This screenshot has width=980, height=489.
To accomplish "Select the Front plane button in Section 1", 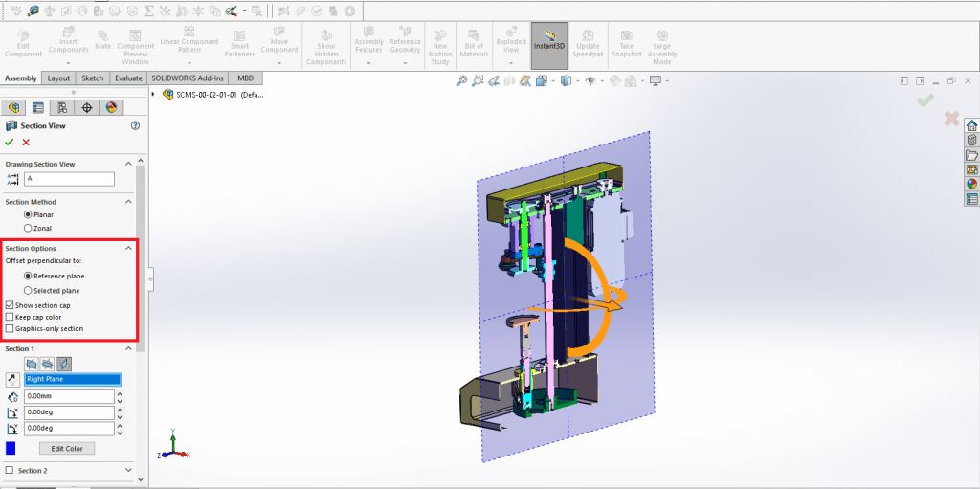I will (x=32, y=364).
